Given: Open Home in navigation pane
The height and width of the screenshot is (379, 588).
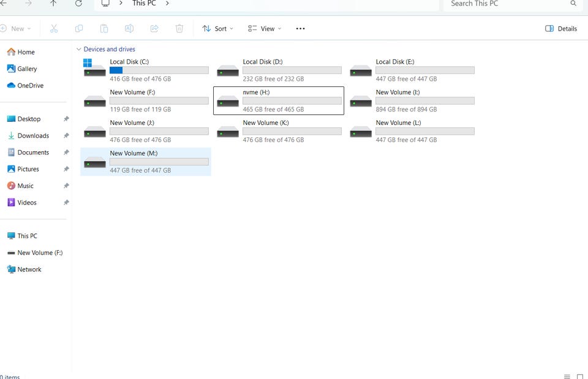Looking at the screenshot, I should 21,52.
